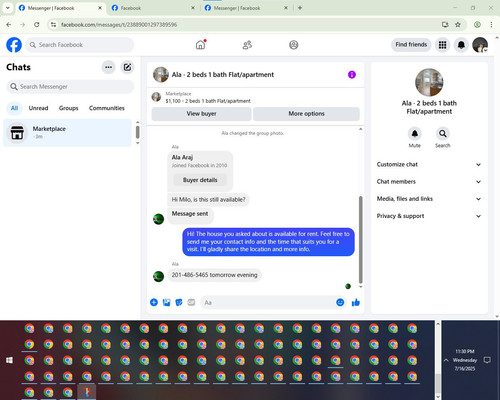500x400 pixels.
Task: Close first Messenger browser tab
Action: (x=100, y=8)
